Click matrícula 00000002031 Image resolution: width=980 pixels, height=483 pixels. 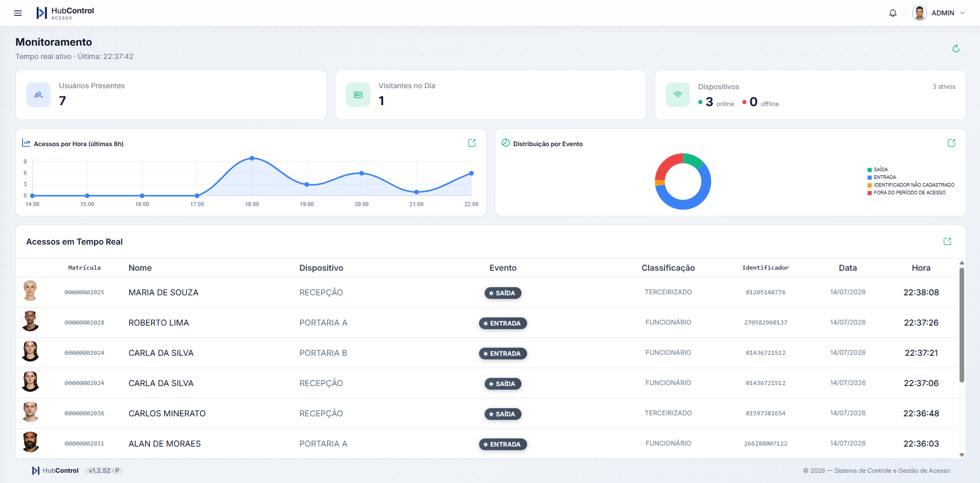click(x=85, y=444)
